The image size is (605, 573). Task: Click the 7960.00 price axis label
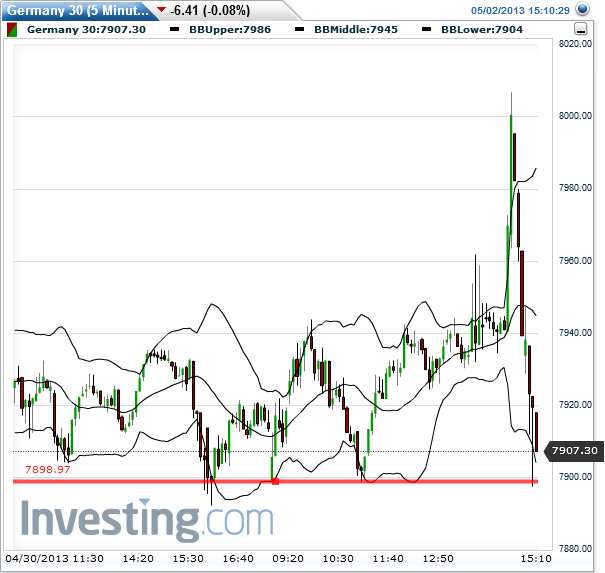point(575,261)
